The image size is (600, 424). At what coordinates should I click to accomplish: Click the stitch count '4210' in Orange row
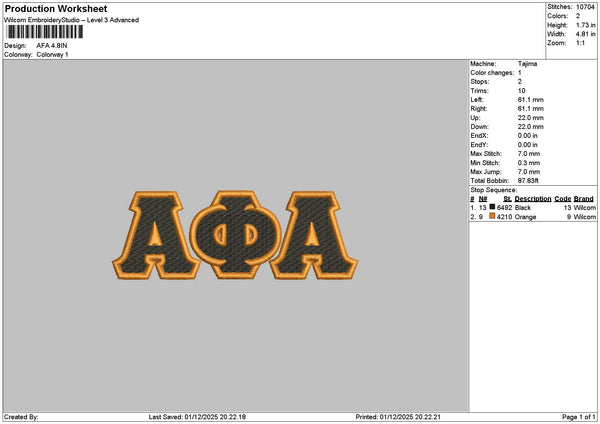(504, 217)
